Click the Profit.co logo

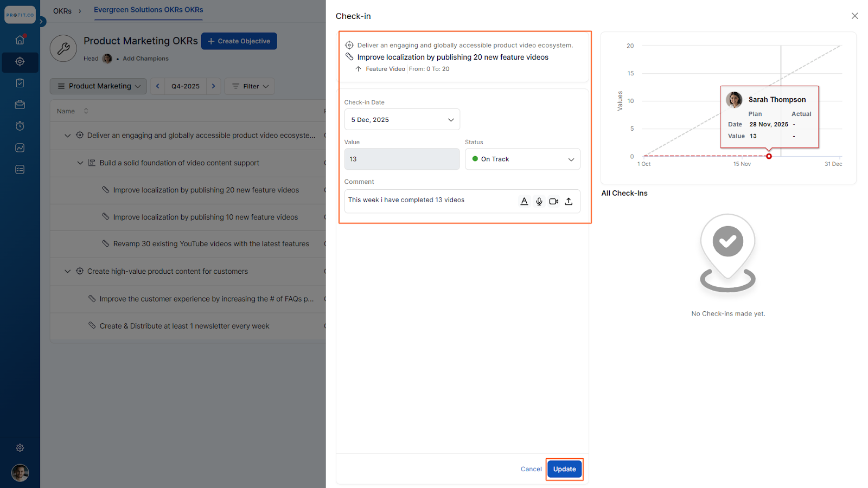coord(20,15)
